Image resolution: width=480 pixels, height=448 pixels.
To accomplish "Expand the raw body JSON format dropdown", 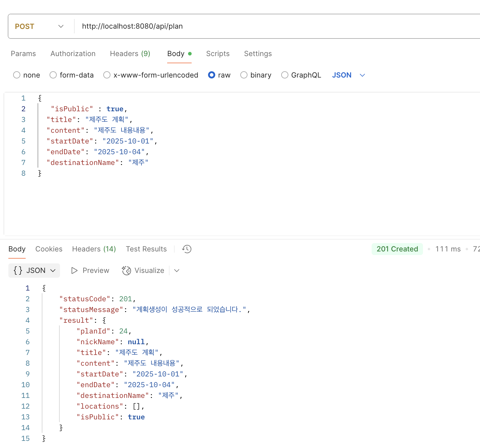I will tap(362, 75).
